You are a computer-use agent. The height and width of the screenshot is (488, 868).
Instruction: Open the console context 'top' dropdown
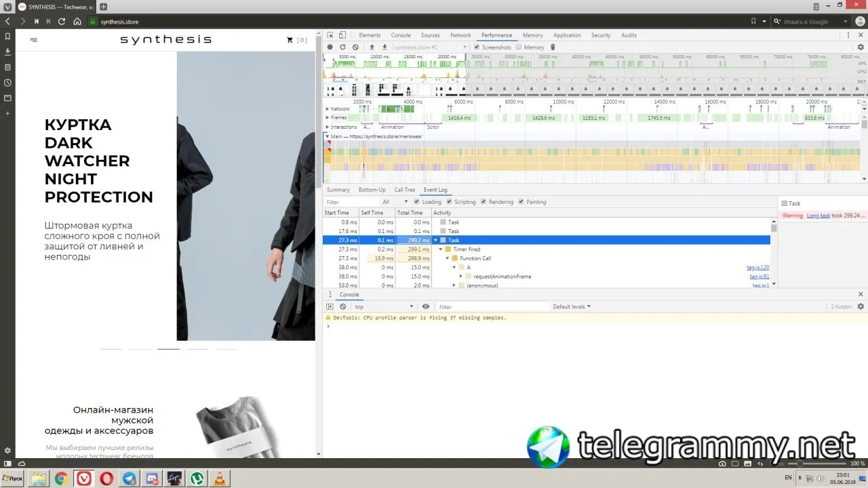383,307
